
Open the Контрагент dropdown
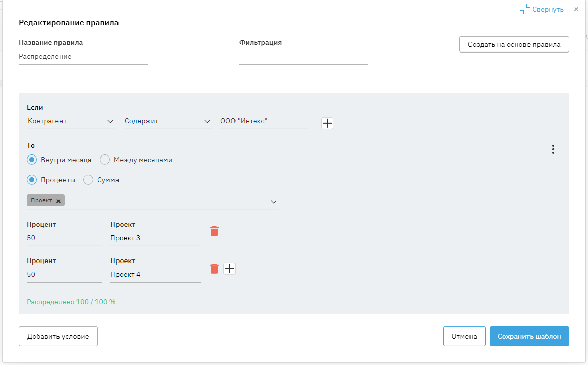point(71,121)
